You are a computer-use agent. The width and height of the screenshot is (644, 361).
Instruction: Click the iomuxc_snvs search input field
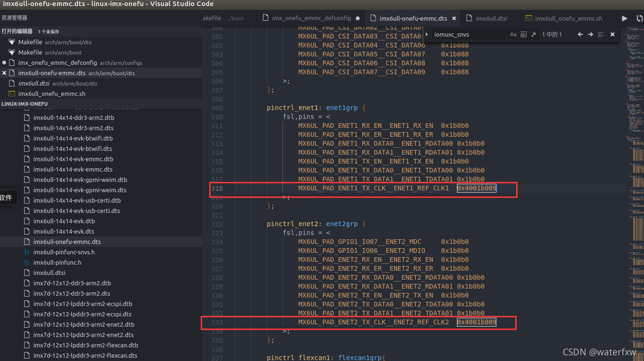[x=470, y=34]
